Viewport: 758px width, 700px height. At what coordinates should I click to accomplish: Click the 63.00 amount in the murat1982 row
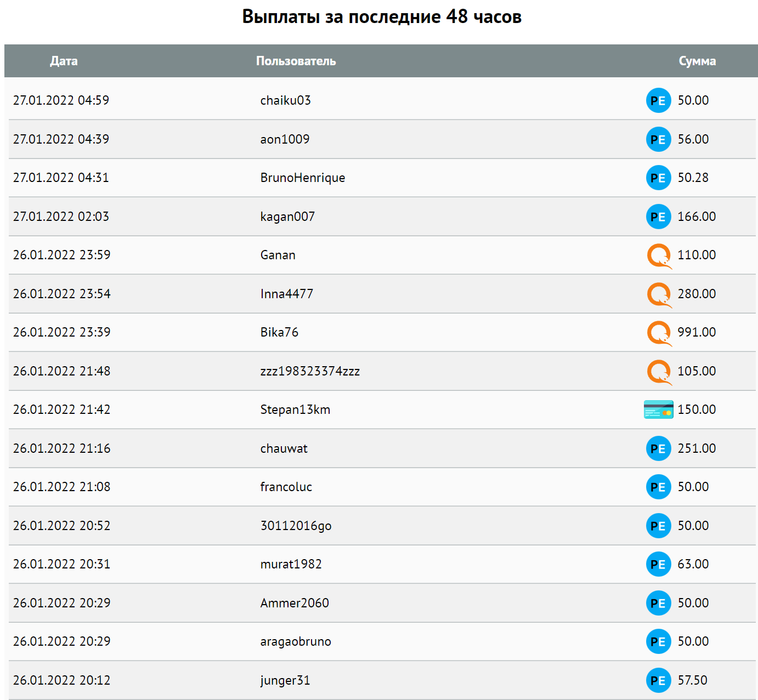pos(693,564)
